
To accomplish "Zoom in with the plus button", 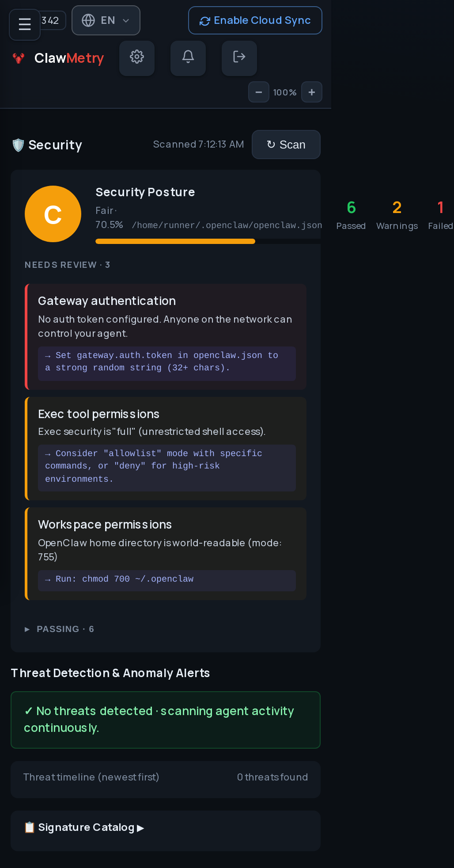I will [312, 92].
